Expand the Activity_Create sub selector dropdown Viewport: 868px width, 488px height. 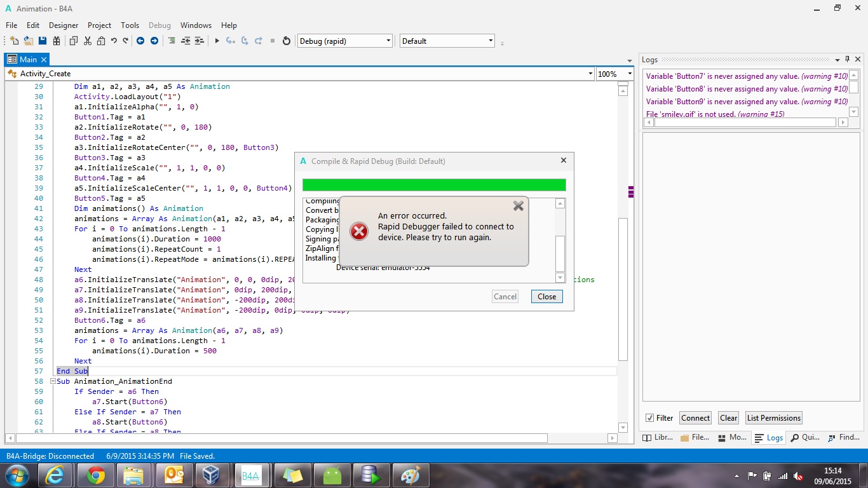click(x=591, y=74)
